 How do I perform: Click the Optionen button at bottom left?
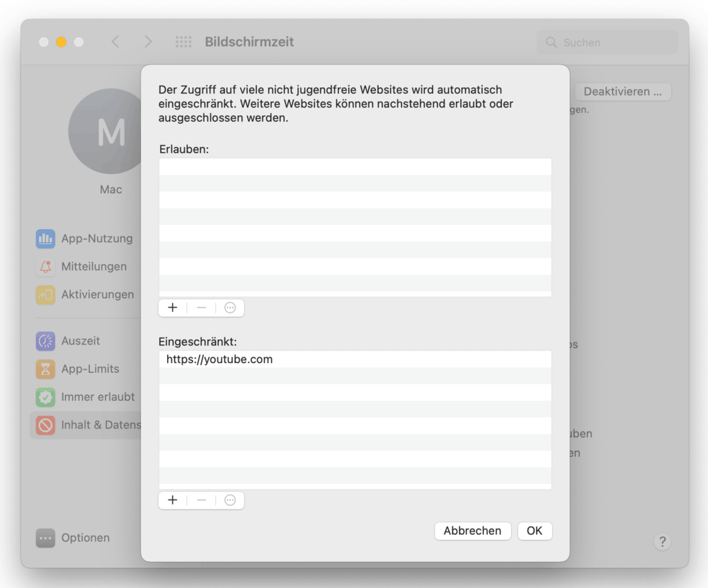(74, 538)
